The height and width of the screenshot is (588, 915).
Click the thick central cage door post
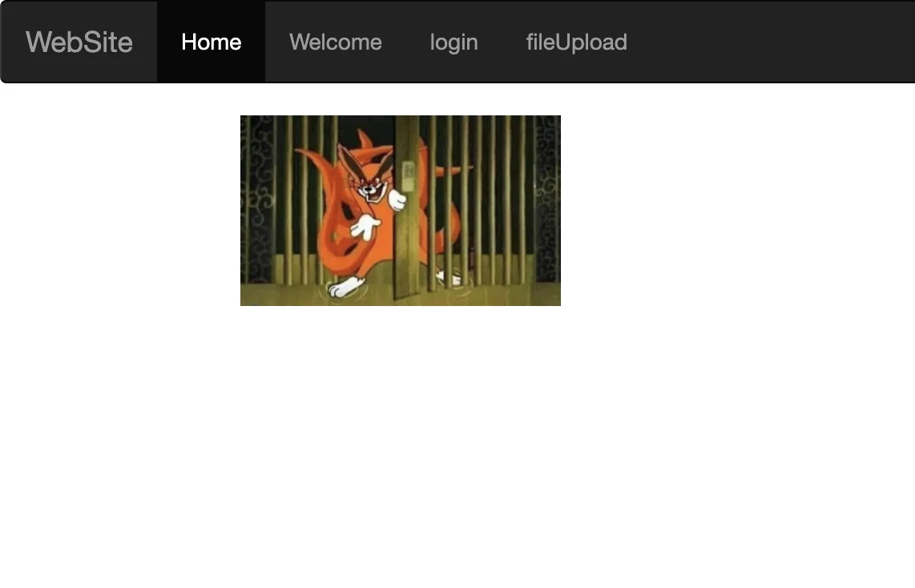pos(407,207)
